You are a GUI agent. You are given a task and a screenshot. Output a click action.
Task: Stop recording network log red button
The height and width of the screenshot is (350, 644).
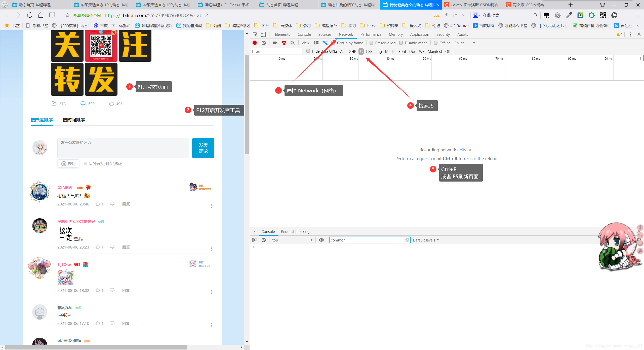pos(255,43)
